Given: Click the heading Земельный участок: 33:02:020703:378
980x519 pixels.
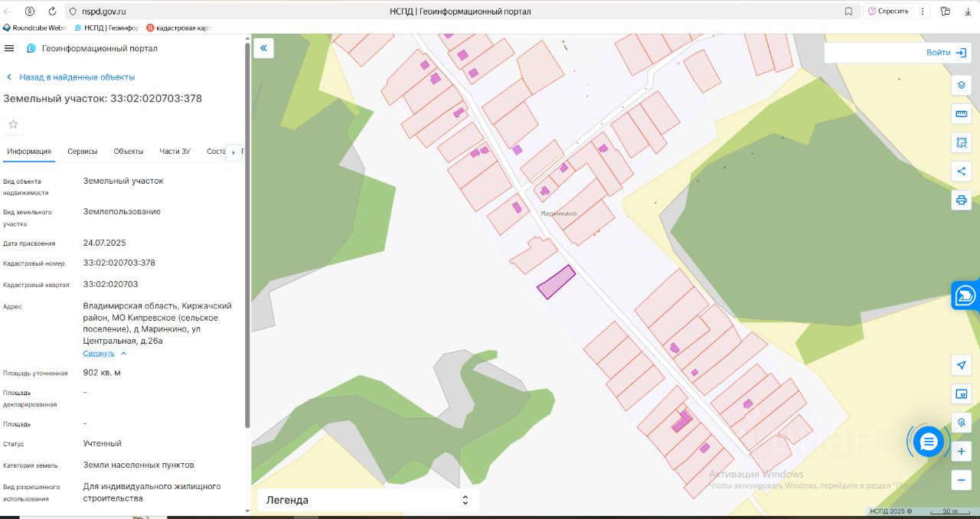Looking at the screenshot, I should tap(103, 98).
